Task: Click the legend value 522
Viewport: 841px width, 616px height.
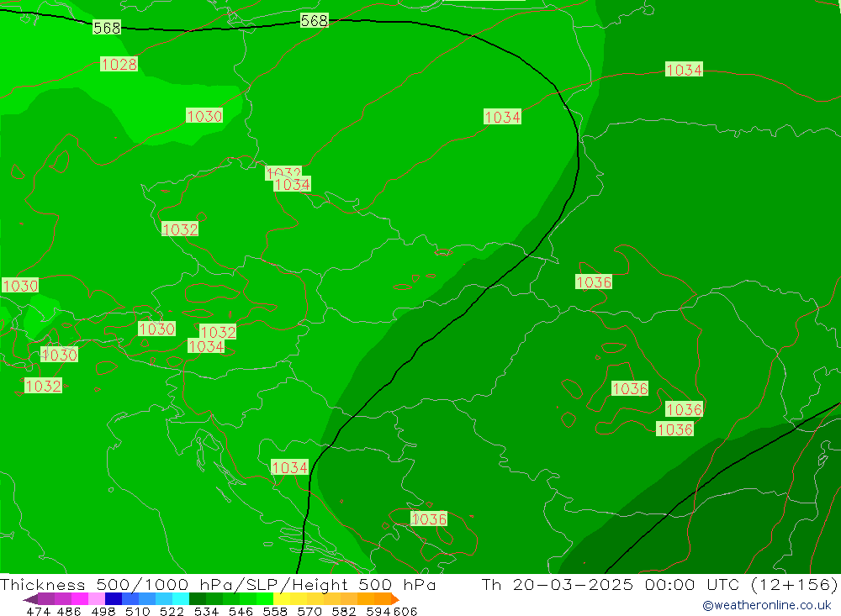Action: [x=172, y=611]
